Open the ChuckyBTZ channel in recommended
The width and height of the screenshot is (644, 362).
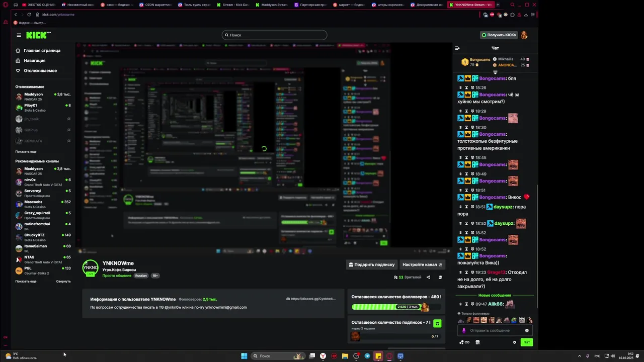43,237
